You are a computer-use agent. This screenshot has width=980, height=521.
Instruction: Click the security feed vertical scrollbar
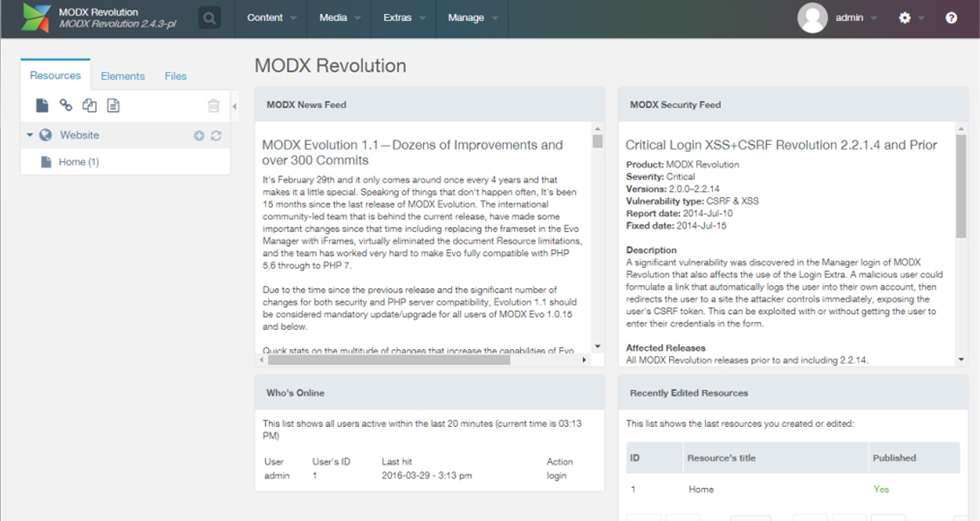[962, 186]
